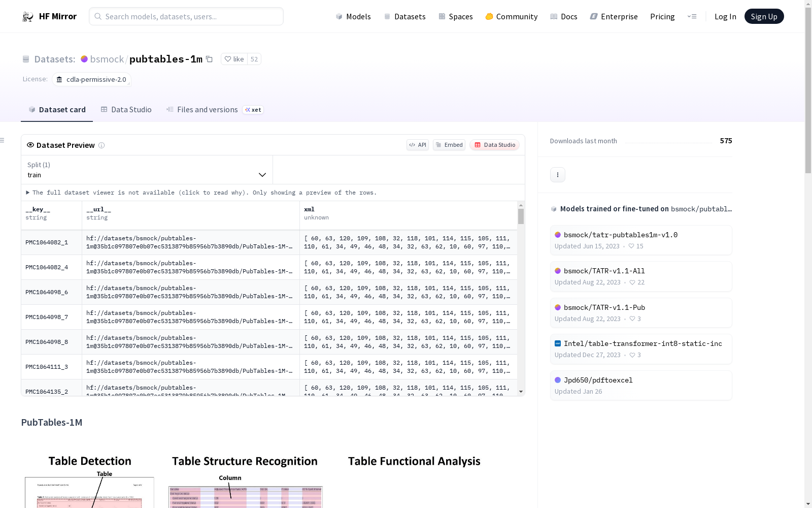
Task: Click the __url__ column header
Action: (191, 215)
